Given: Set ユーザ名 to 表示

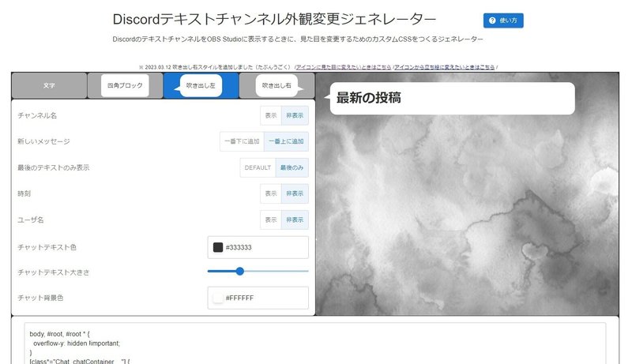Looking at the screenshot, I should click(x=271, y=220).
